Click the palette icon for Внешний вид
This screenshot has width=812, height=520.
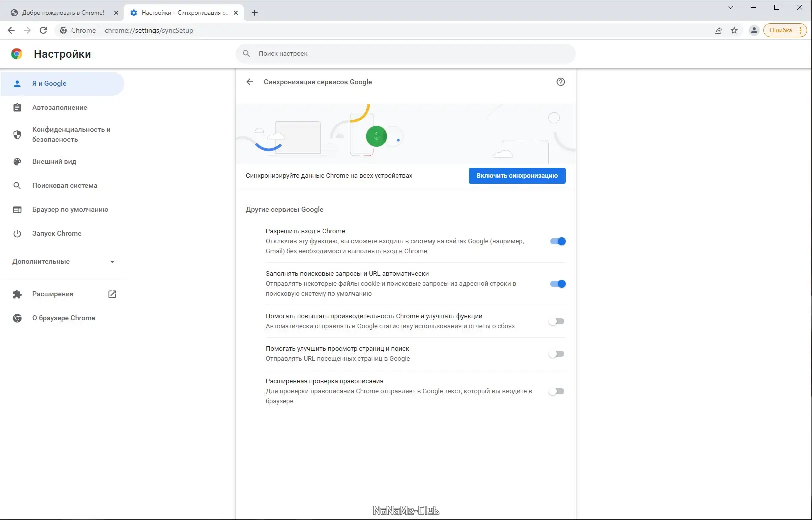17,162
